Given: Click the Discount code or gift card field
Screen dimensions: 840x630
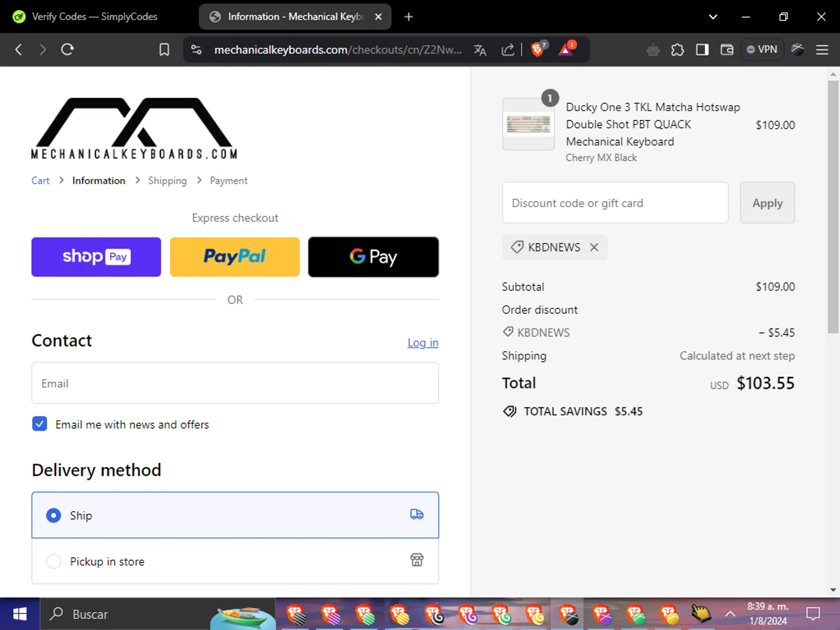Looking at the screenshot, I should pyautogui.click(x=615, y=203).
